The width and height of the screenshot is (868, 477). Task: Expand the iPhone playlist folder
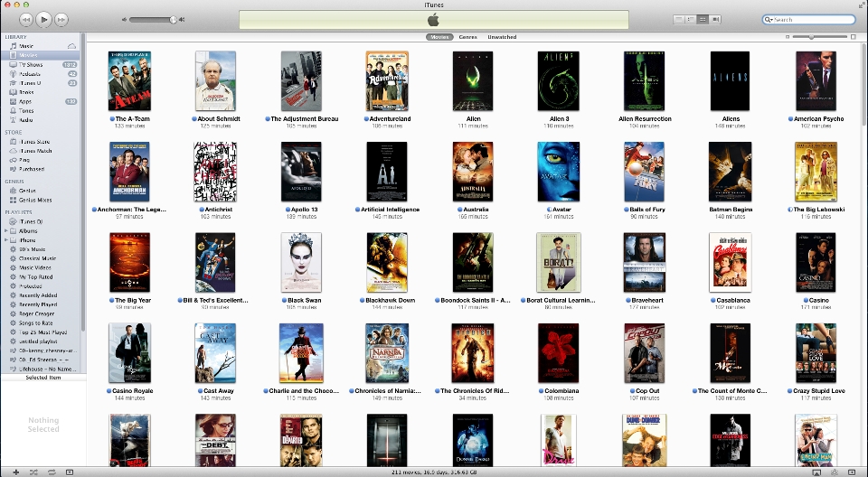(x=6, y=240)
